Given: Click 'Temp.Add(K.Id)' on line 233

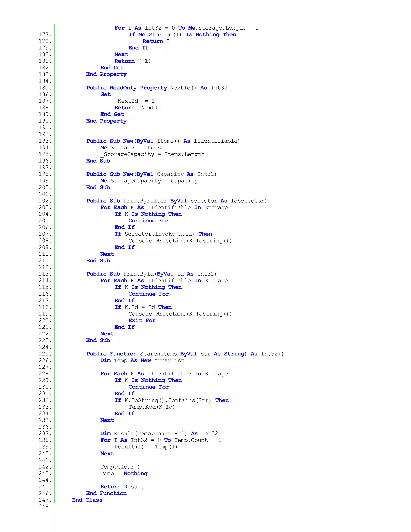Looking at the screenshot, I should 152,407.
